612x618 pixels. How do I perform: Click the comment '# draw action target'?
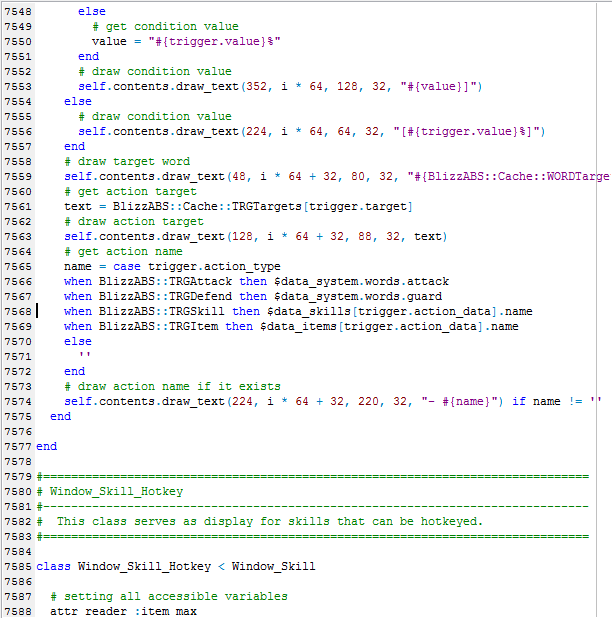click(x=134, y=222)
